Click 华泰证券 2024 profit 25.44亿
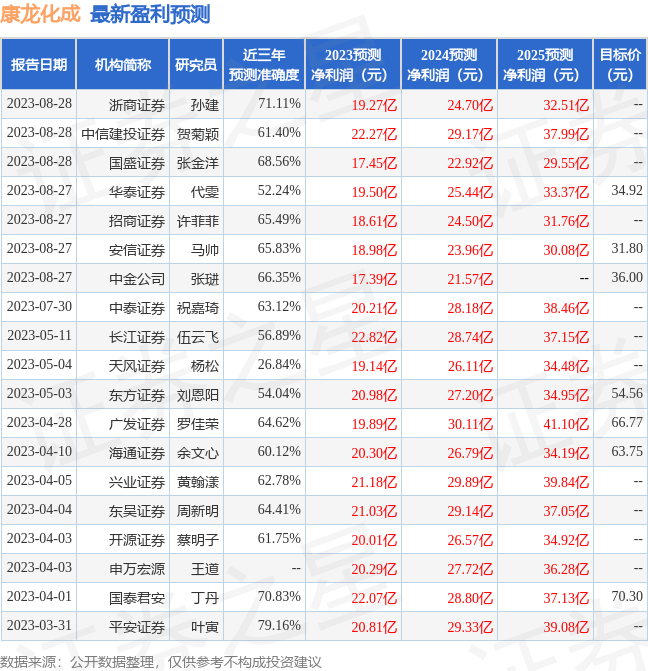The image size is (648, 671). [x=470, y=192]
